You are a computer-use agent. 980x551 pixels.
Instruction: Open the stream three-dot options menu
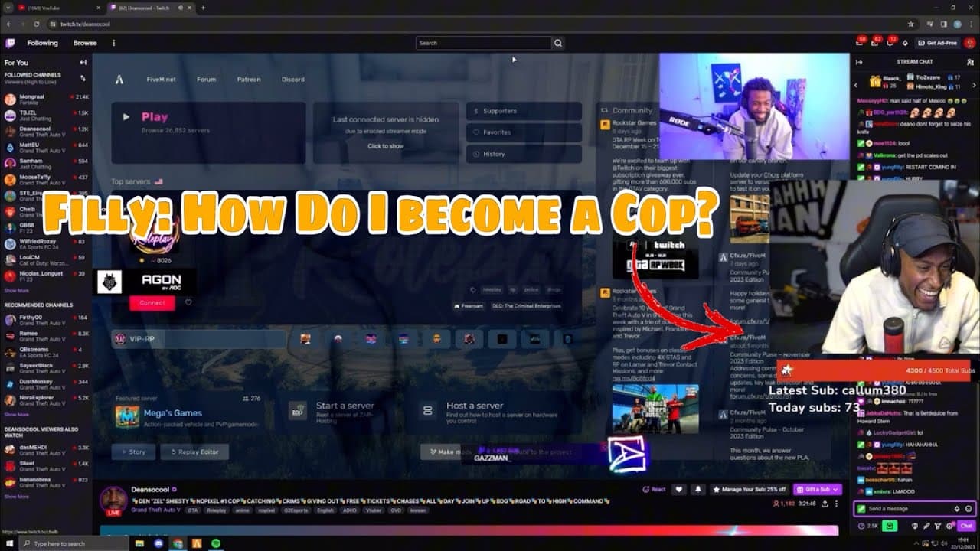(837, 504)
